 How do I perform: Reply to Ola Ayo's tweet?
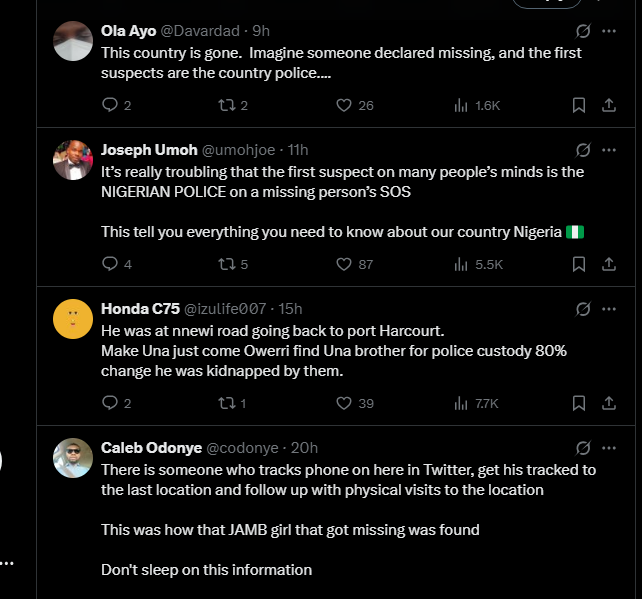click(x=110, y=105)
